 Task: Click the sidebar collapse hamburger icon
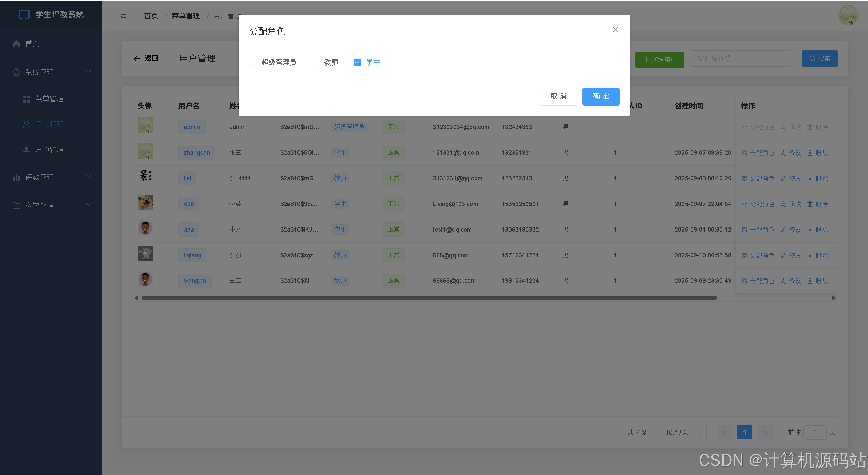[123, 16]
